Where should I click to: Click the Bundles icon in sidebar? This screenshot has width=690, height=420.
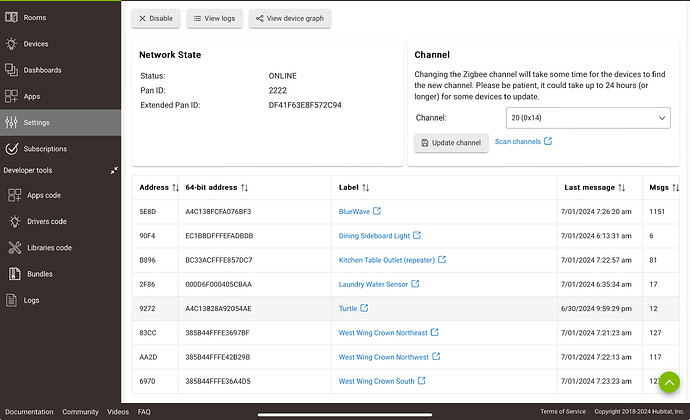(x=15, y=274)
